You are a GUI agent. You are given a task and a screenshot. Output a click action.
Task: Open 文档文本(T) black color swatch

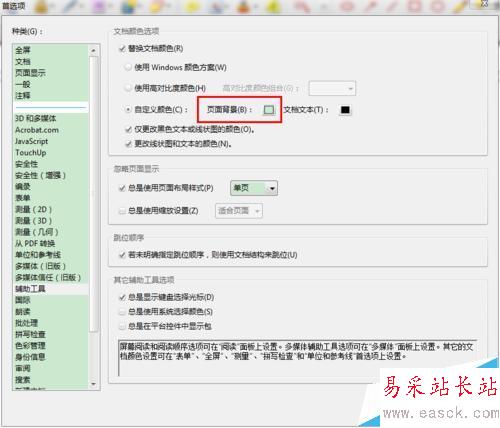click(345, 110)
